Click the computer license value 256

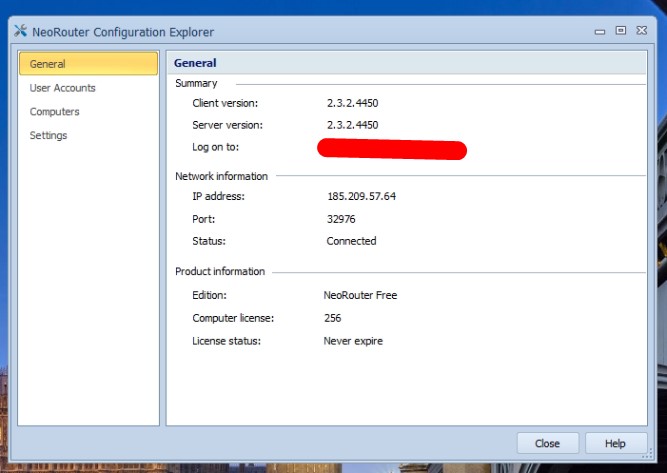[x=332, y=318]
